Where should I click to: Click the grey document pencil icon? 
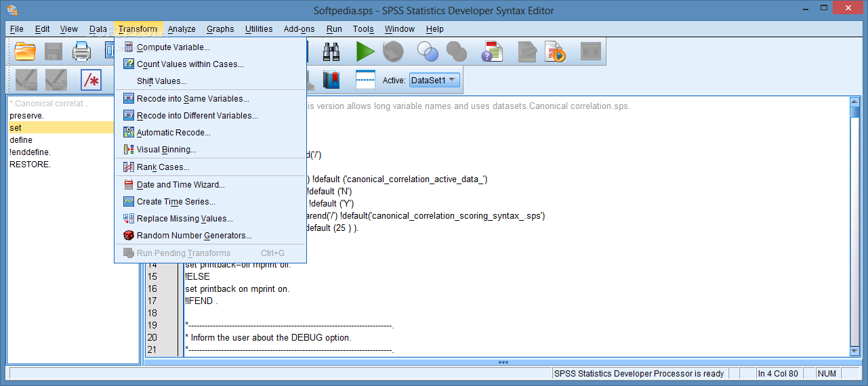click(x=528, y=51)
